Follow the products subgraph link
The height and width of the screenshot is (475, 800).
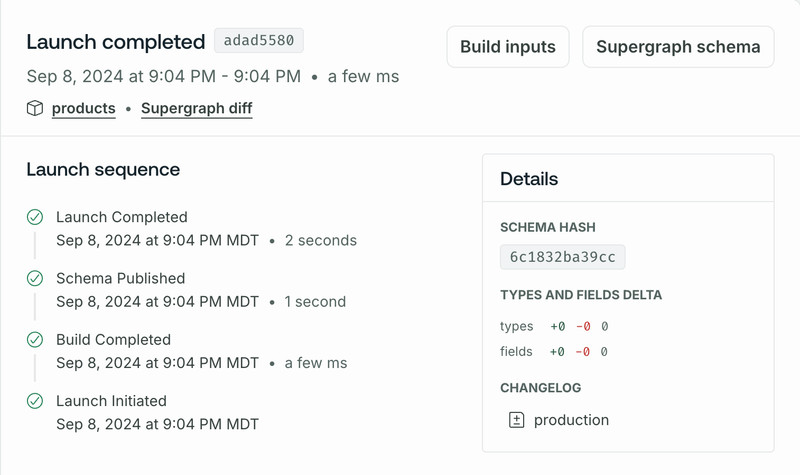(x=84, y=108)
